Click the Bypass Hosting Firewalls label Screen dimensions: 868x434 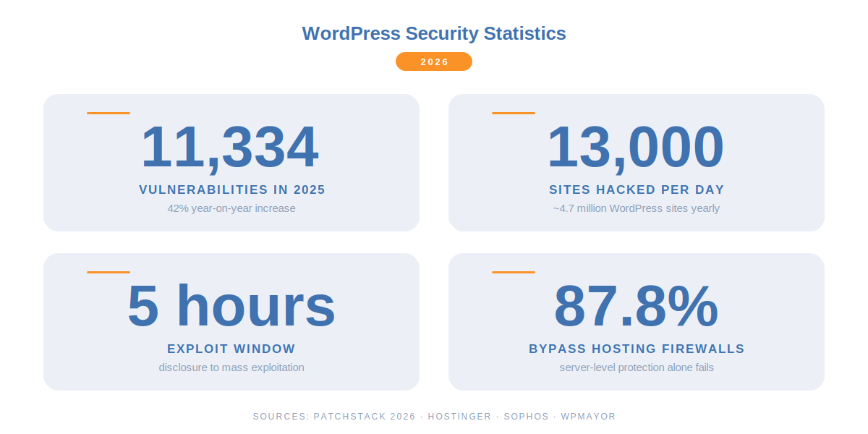pos(637,349)
